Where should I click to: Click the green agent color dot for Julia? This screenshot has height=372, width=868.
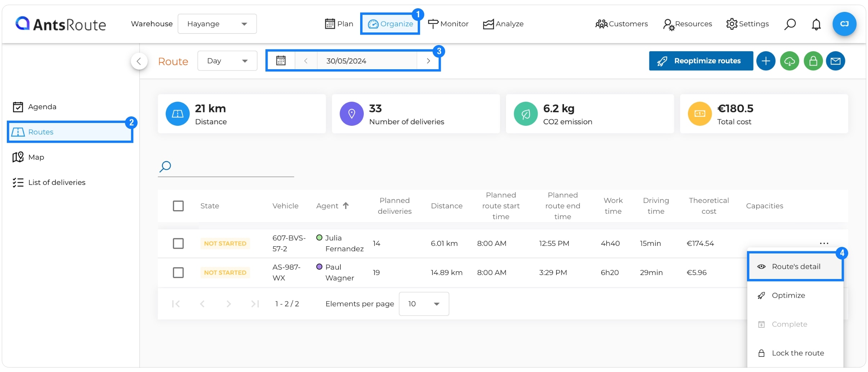[319, 238]
